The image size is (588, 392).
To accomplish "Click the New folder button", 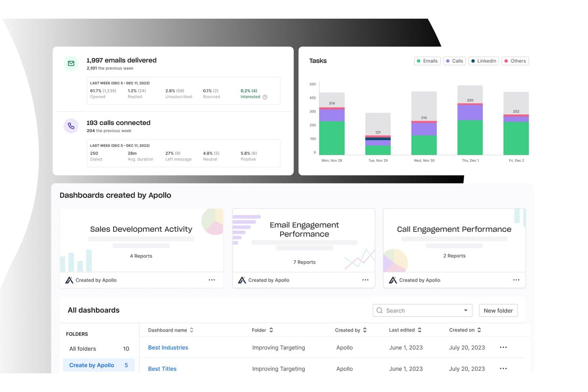I will (x=498, y=311).
